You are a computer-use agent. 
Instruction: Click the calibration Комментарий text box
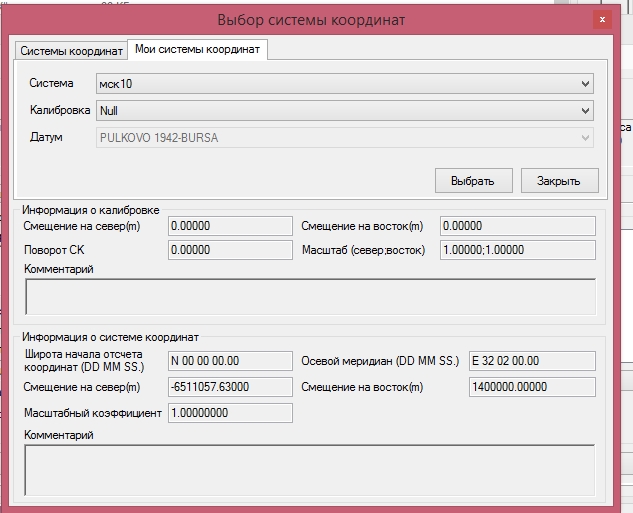point(309,297)
